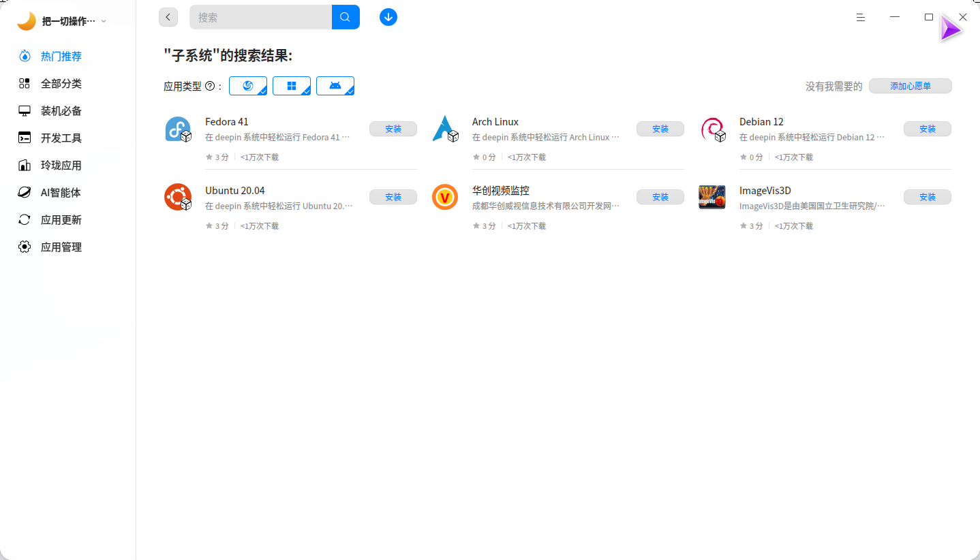Click the AI智能体 planet icon
980x560 pixels.
click(x=25, y=192)
